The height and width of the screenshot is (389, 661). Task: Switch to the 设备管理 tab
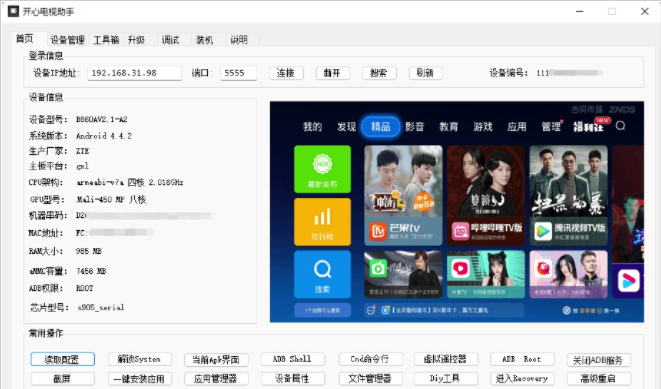pos(67,40)
